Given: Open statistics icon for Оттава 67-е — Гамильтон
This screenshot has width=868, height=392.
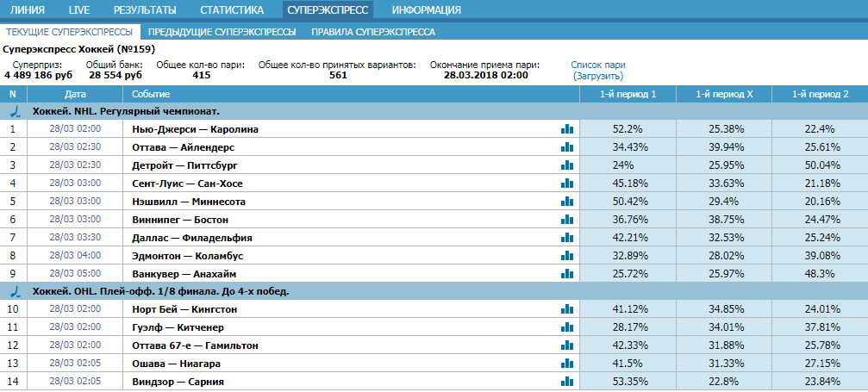Looking at the screenshot, I should [567, 345].
